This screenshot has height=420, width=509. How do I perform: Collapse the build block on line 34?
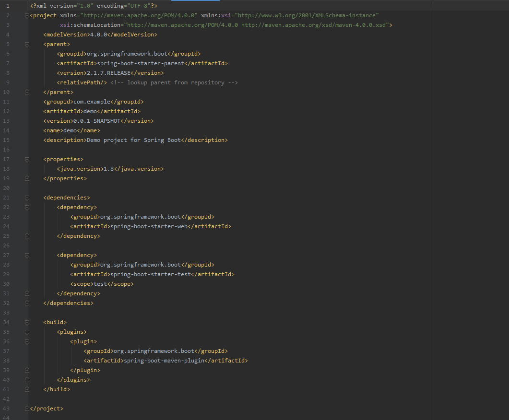[27, 322]
